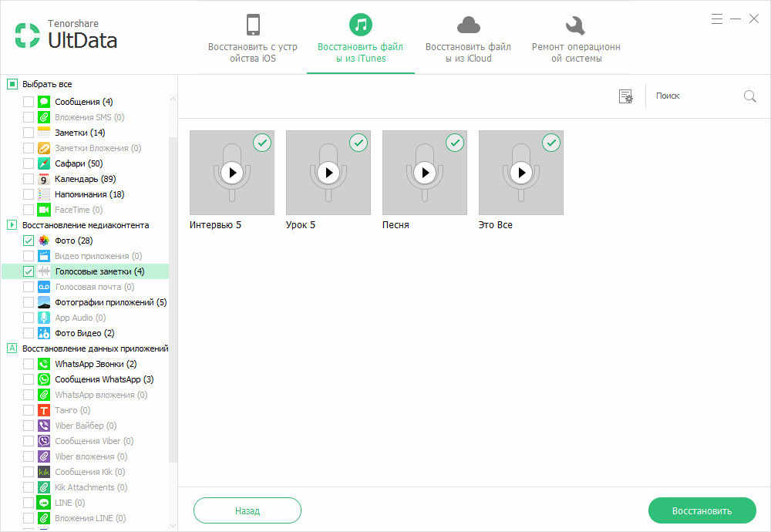
Task: Click the Viber call icon beside Viber Вайбер
Action: point(44,426)
